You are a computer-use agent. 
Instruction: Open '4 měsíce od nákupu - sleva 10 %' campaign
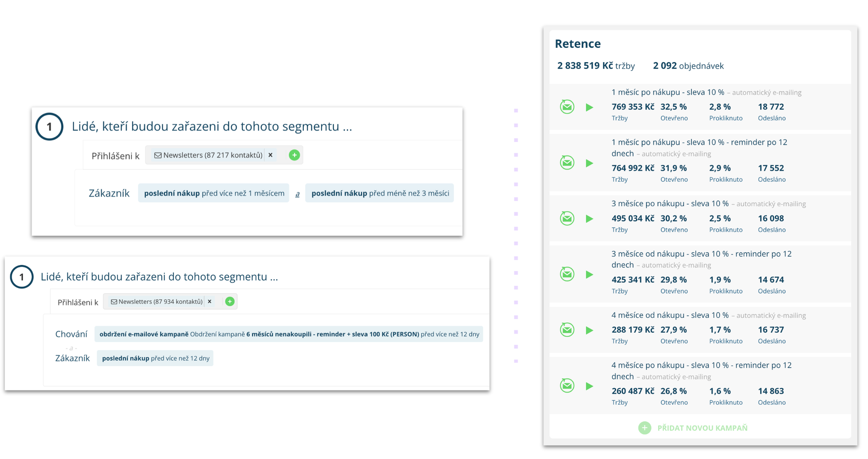point(670,315)
